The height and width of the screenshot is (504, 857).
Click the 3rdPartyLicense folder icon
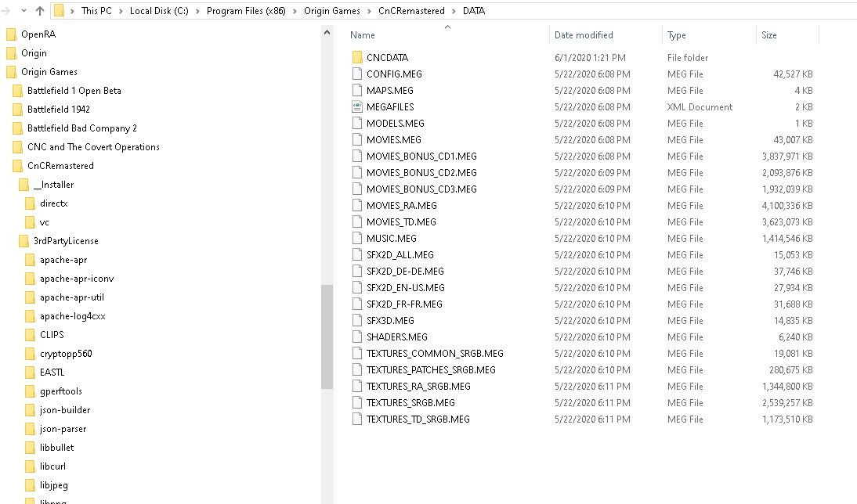24,241
